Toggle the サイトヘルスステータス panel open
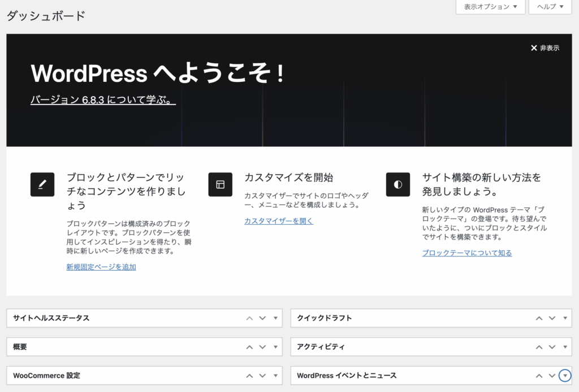Image resolution: width=579 pixels, height=392 pixels. 275,318
